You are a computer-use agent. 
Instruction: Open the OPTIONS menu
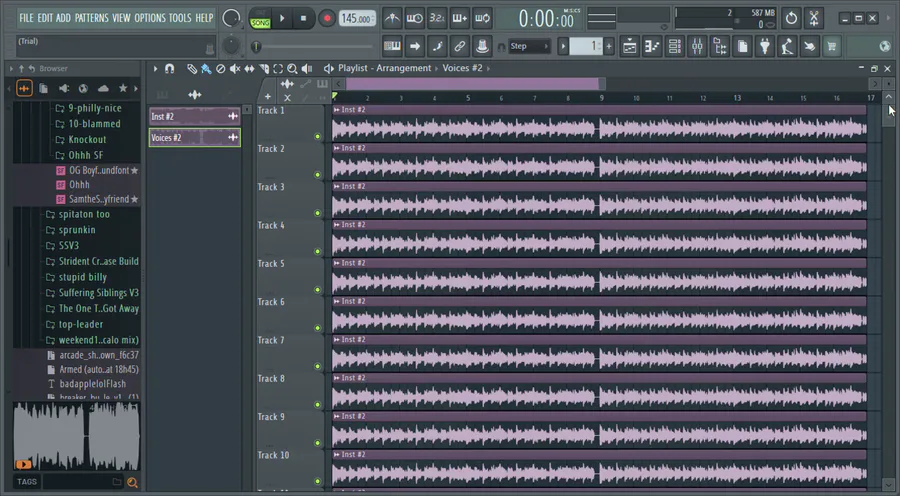tap(150, 18)
